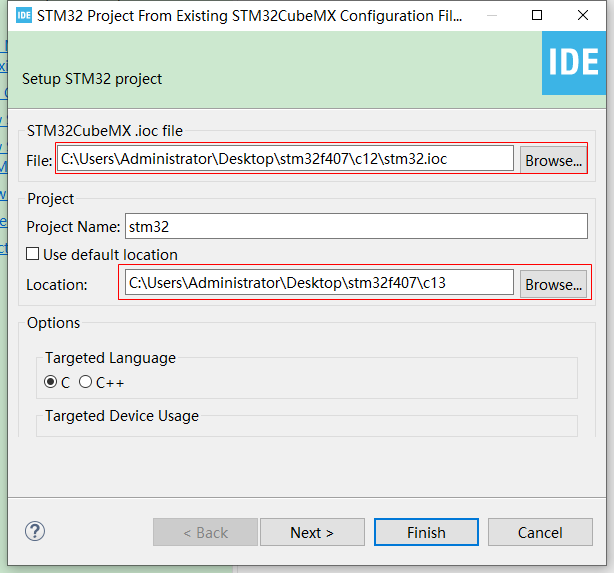This screenshot has width=614, height=573.
Task: Click the IDE icon in title bar
Action: [x=24, y=16]
